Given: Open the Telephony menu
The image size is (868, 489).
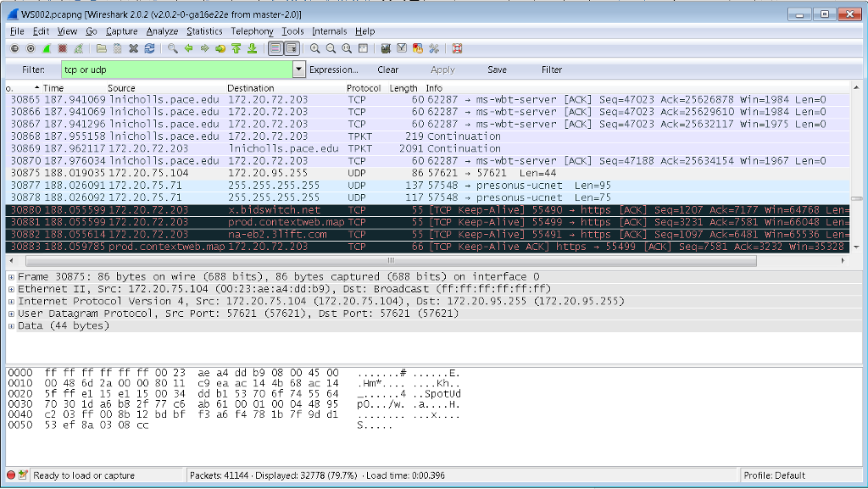Looking at the screenshot, I should click(x=252, y=31).
